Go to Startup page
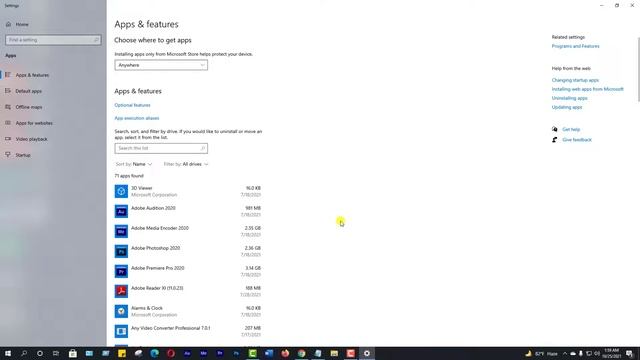Viewport: 640px width, 360px height. (23, 155)
